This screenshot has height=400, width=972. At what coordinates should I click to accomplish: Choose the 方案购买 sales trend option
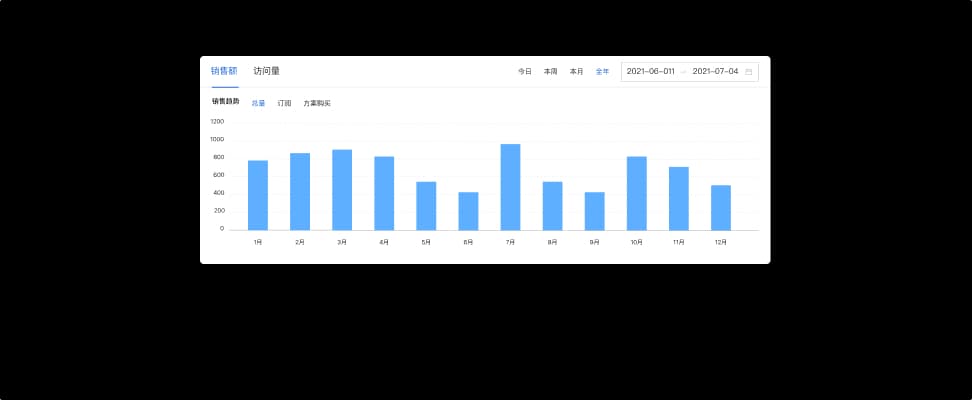pos(317,103)
